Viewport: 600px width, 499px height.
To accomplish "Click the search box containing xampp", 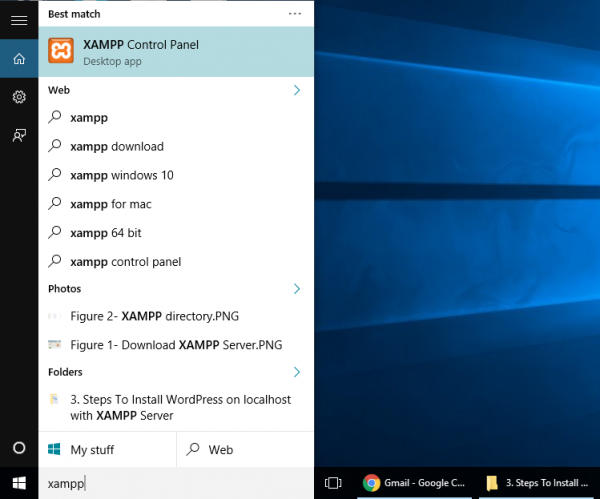I will click(x=176, y=483).
